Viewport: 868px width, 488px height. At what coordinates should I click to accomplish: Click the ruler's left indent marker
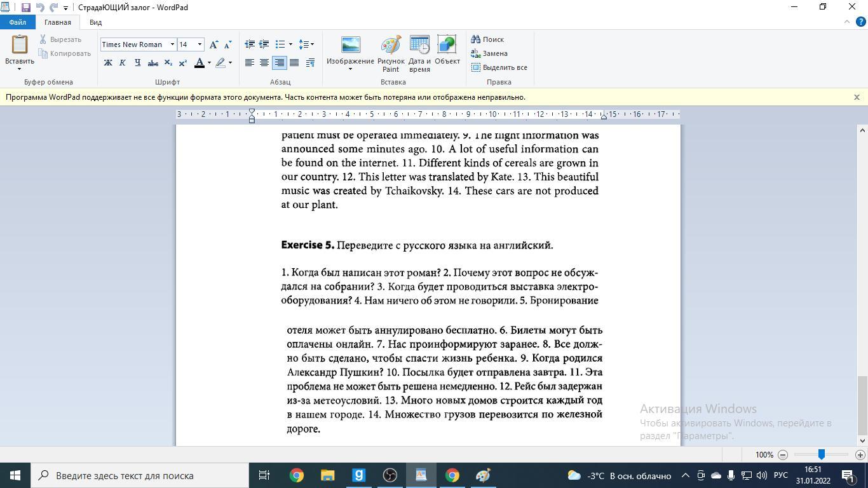[252, 115]
